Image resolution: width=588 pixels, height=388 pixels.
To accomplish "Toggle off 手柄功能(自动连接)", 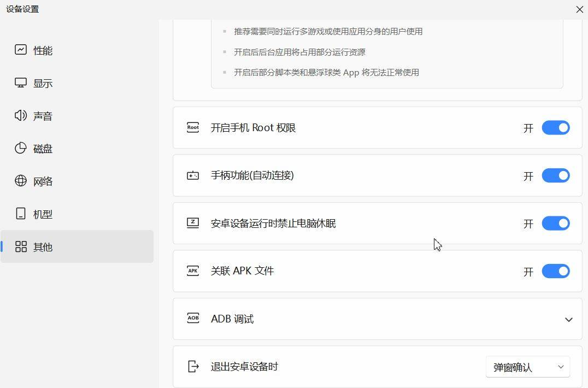I will click(555, 175).
